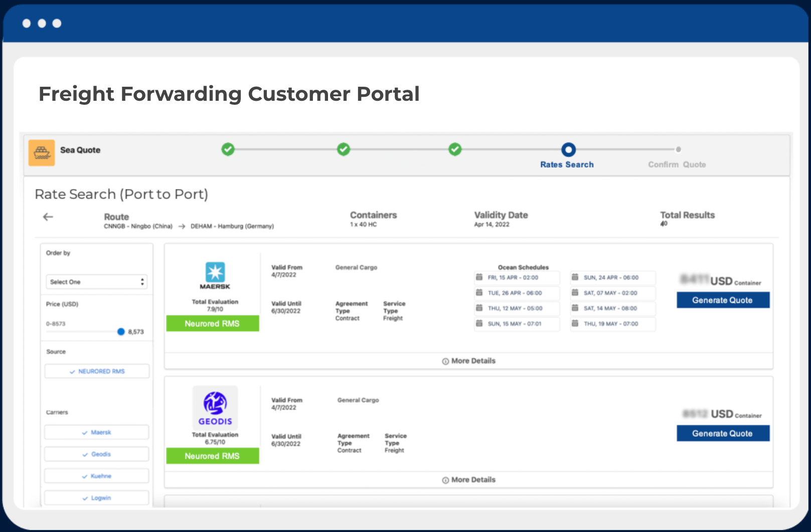
Task: Click the Confirm Quote step label
Action: pos(677,164)
